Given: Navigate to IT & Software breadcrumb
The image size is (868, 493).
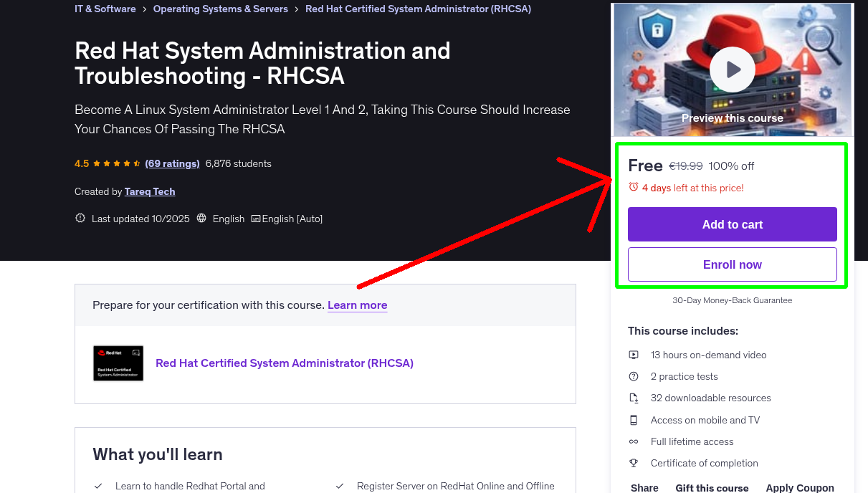Looking at the screenshot, I should tap(105, 9).
